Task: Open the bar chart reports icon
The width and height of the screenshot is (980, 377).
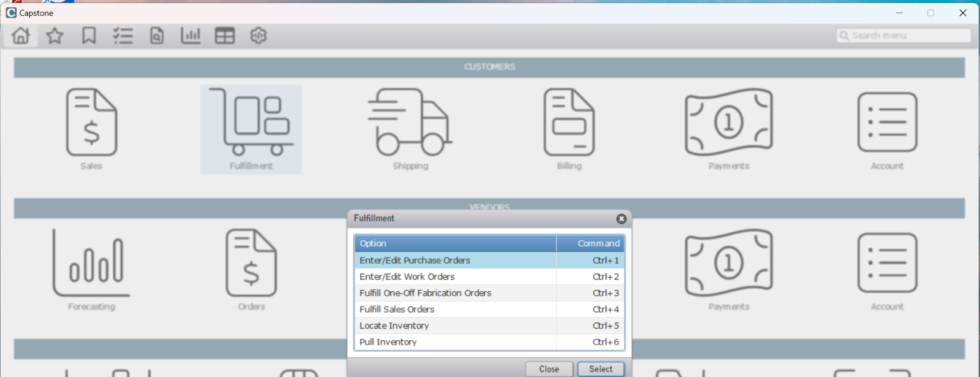Action: pyautogui.click(x=190, y=36)
